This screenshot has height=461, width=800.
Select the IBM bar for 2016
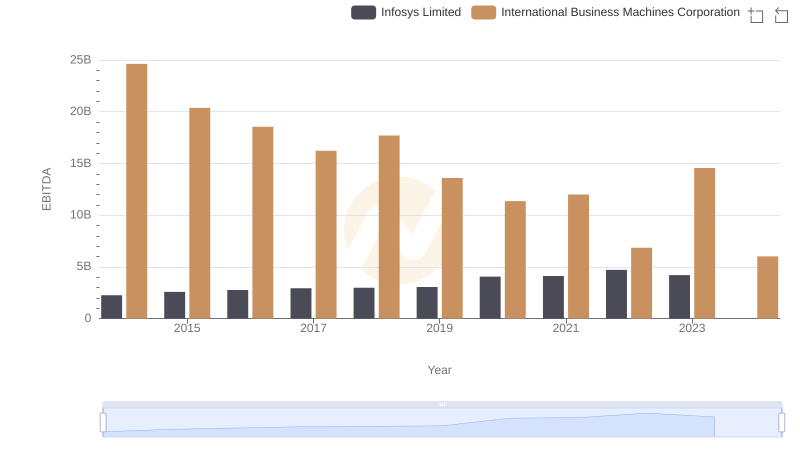point(263,223)
